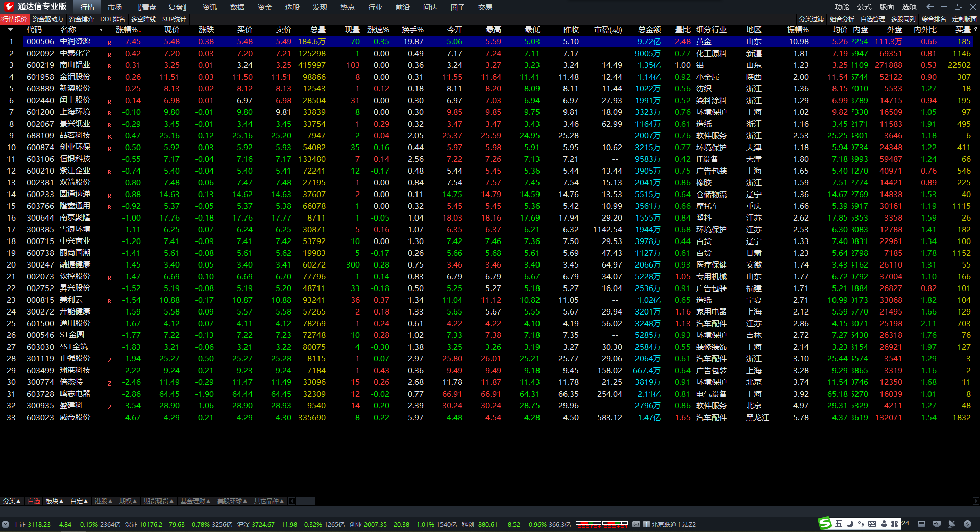Screen dimensions: 980x532
Task: Click the Sogou input method S logo
Action: point(825,523)
